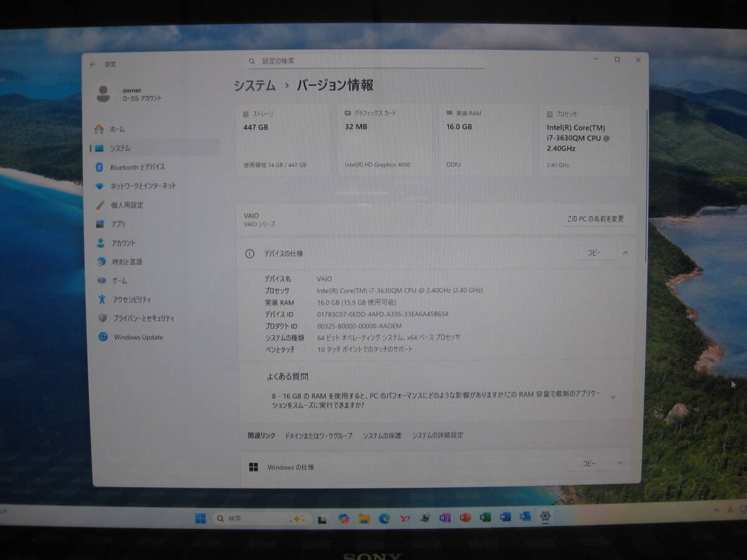
Task: Click the back arrow in Settings
Action: 93,64
